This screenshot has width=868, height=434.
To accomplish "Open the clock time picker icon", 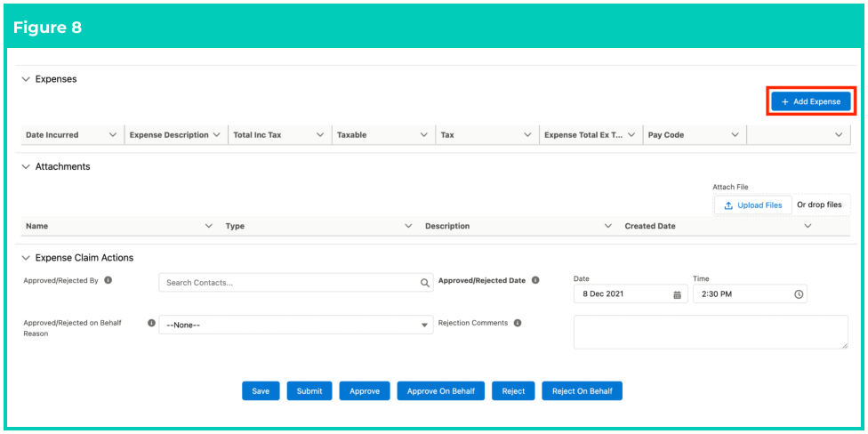I will pos(799,294).
